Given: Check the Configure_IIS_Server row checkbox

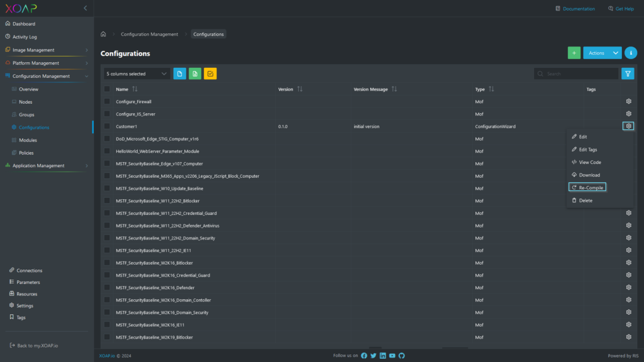Looking at the screenshot, I should click(x=107, y=114).
